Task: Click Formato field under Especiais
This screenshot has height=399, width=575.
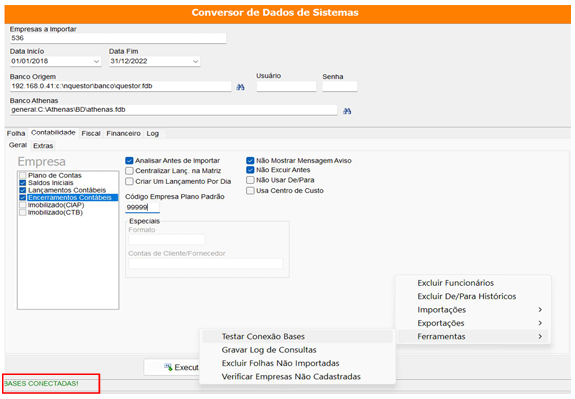Action: (x=167, y=240)
